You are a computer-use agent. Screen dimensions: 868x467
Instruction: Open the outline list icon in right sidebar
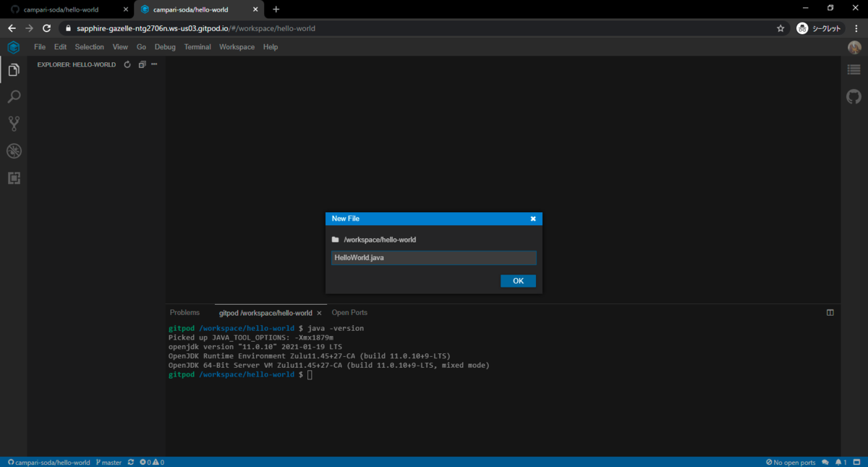tap(854, 70)
